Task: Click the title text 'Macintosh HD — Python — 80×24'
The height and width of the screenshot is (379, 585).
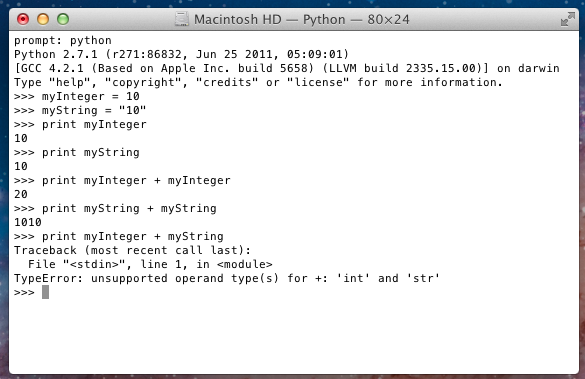Action: click(301, 19)
